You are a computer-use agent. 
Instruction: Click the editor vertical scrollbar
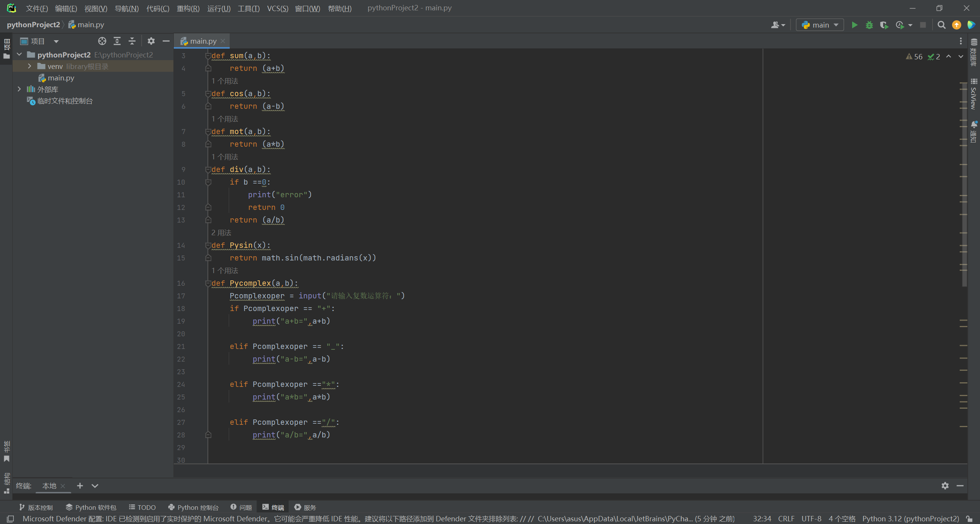pos(964,184)
